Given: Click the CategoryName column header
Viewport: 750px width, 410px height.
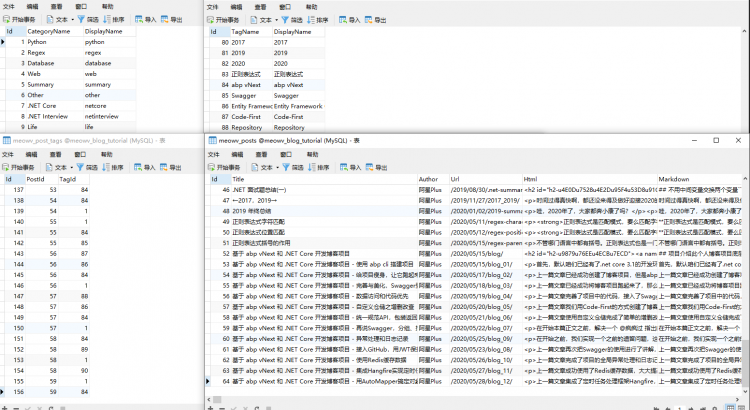Looking at the screenshot, I should tap(48, 32).
